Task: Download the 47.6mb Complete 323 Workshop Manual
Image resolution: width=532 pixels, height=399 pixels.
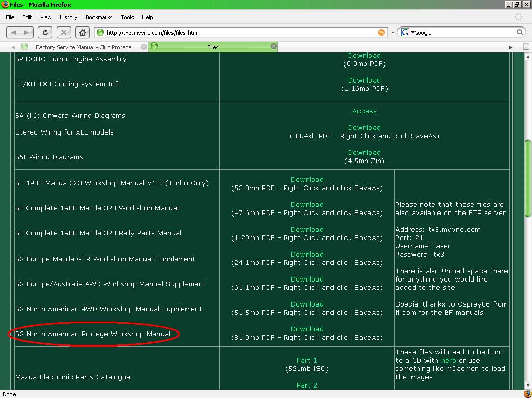Action: pos(307,205)
